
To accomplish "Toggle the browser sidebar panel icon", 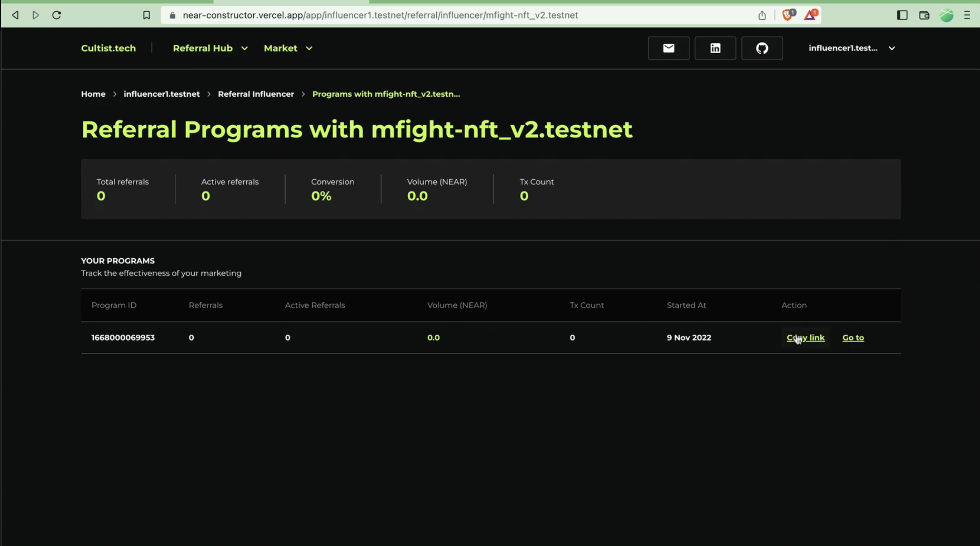I will click(902, 15).
